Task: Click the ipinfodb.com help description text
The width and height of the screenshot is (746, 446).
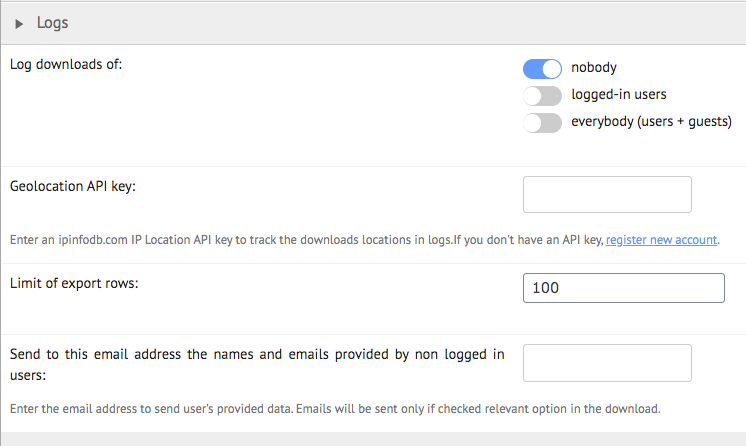Action: coord(364,240)
